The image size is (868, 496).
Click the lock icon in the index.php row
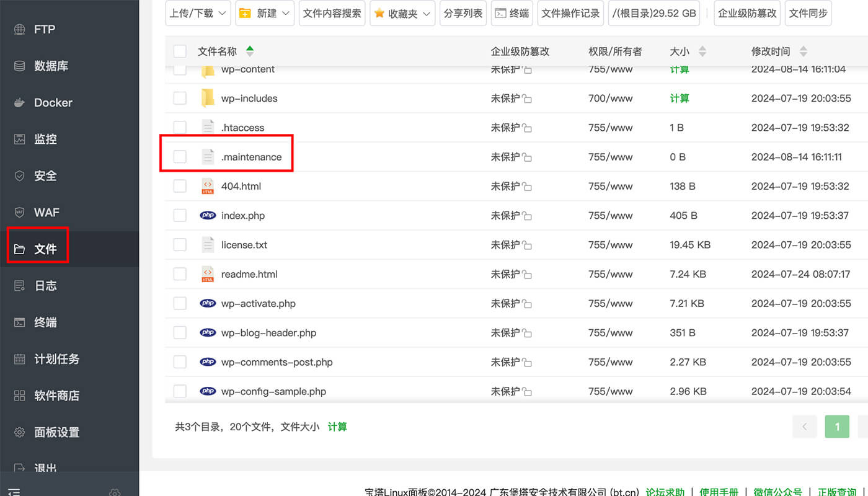[527, 216]
